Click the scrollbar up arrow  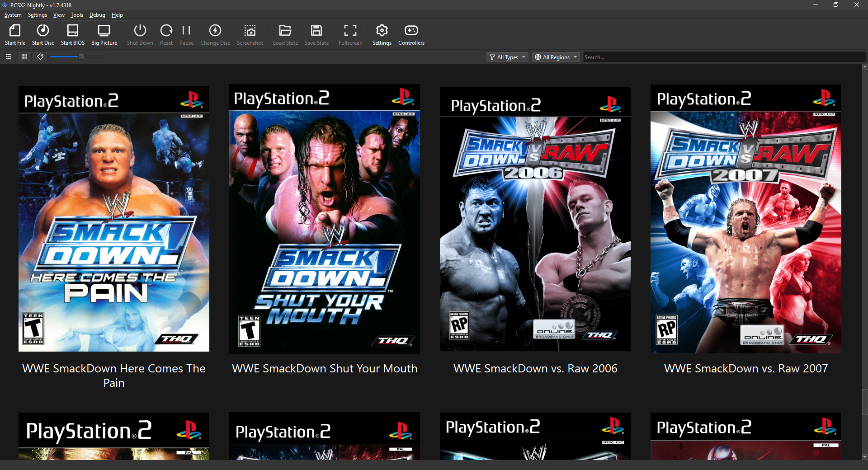pos(865,66)
